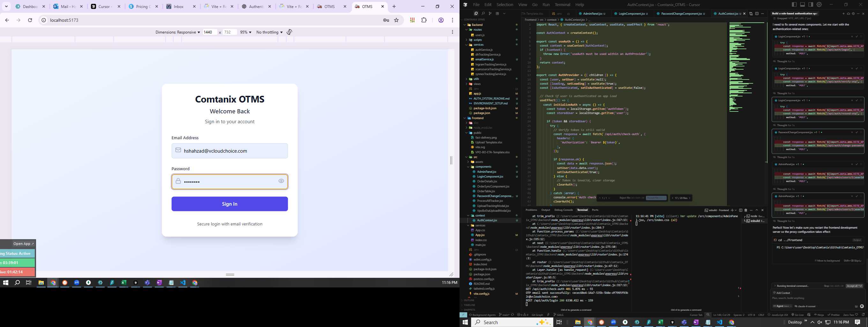Open Chrome extensions puzzle icon

pos(424,20)
